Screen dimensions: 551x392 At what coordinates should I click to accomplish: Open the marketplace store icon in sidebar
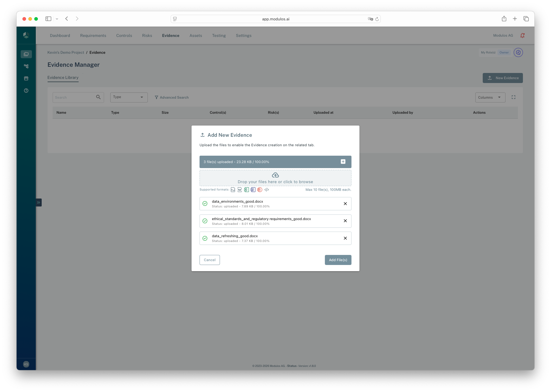(x=26, y=78)
